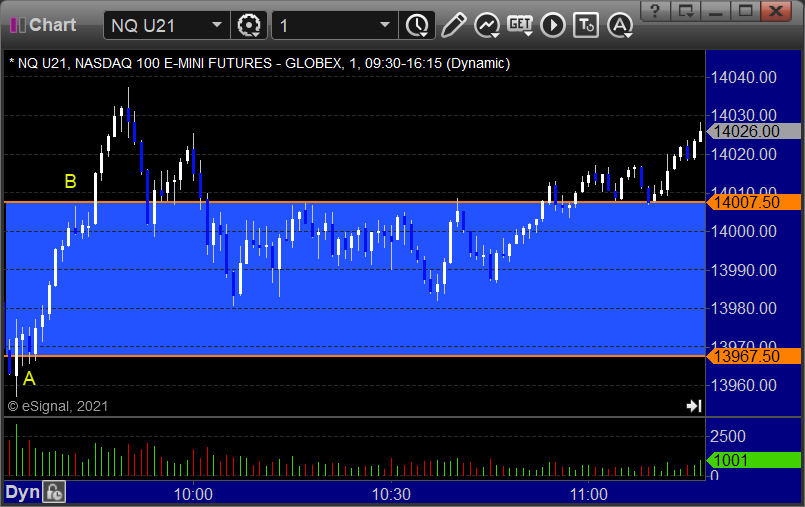Click the 13960.00 price axis label

(743, 385)
